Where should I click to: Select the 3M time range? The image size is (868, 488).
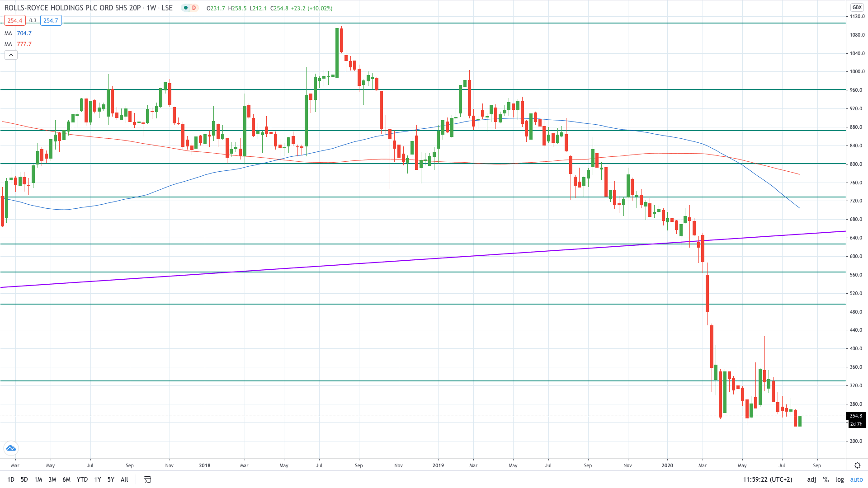point(52,479)
